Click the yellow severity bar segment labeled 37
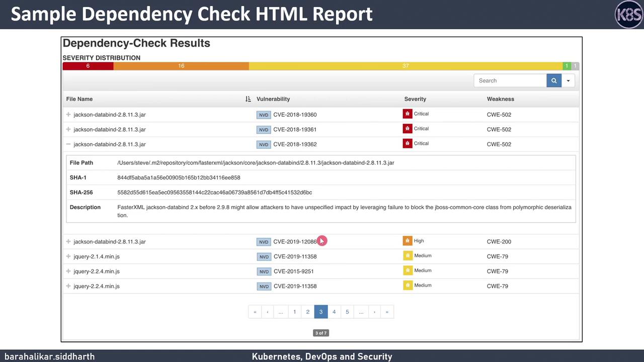Screen dimensions: 644x362 tap(406, 66)
